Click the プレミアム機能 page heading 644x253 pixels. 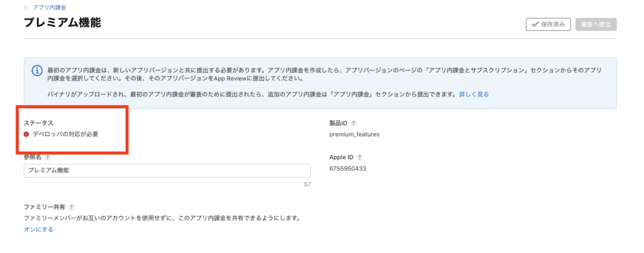click(x=62, y=23)
